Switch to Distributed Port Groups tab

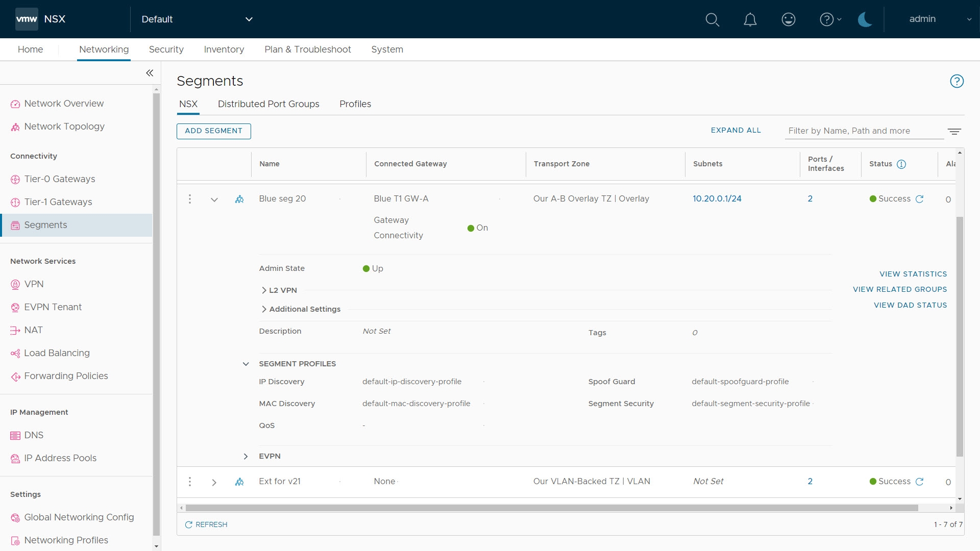[x=268, y=104]
